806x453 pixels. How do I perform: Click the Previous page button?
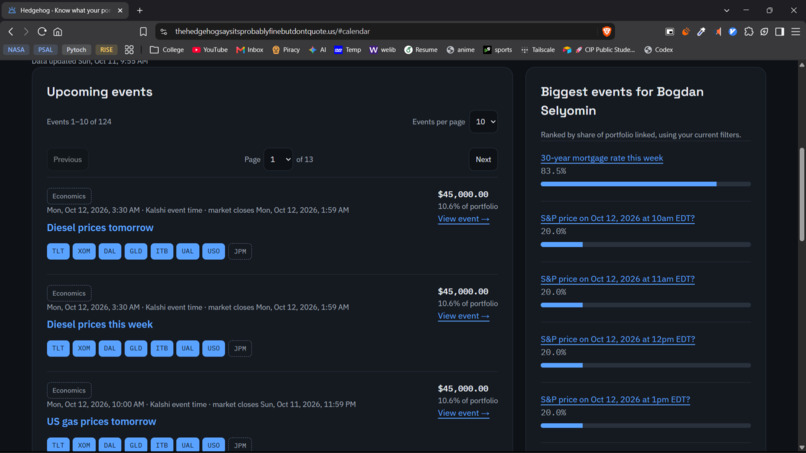click(x=67, y=159)
